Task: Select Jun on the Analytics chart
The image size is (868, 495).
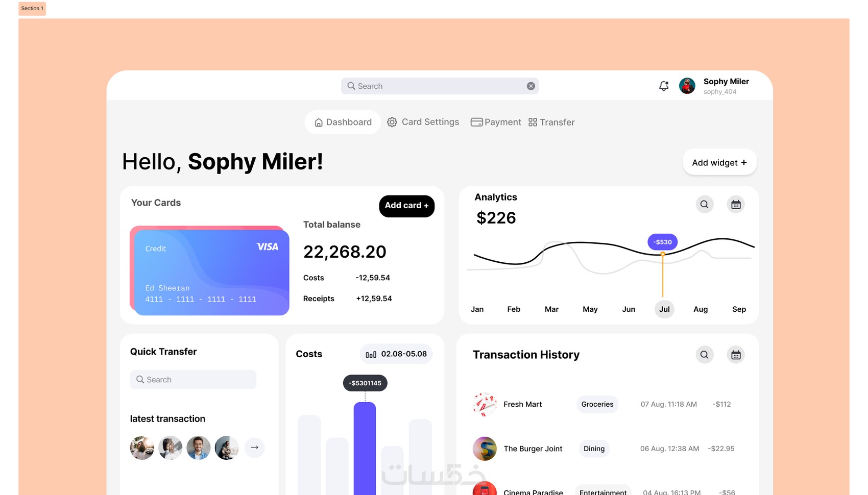Action: coord(629,309)
